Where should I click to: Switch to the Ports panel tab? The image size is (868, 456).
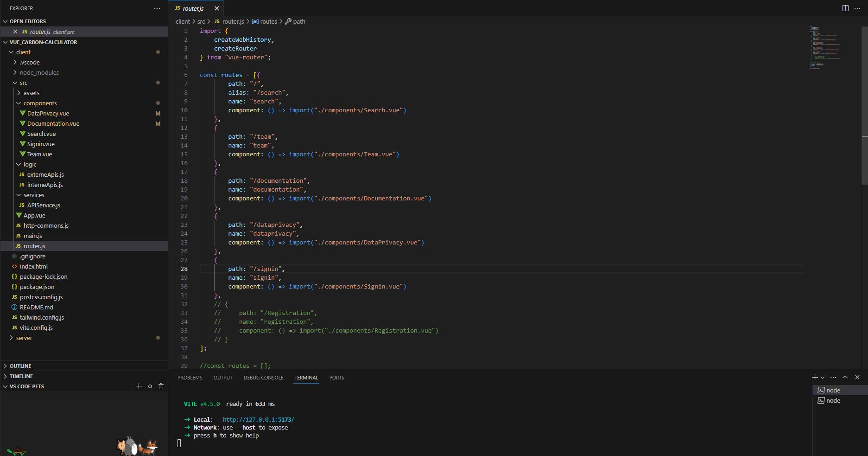click(337, 378)
